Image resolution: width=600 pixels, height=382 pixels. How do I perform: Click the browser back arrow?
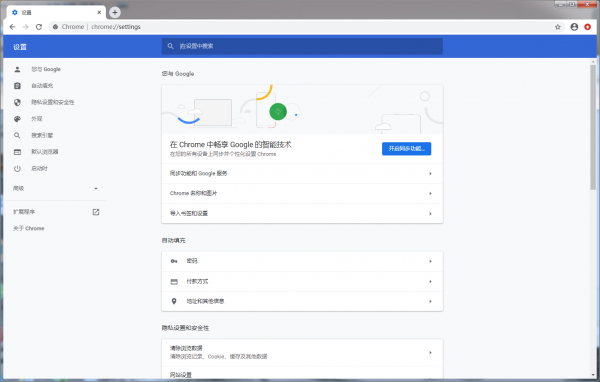[x=12, y=27]
